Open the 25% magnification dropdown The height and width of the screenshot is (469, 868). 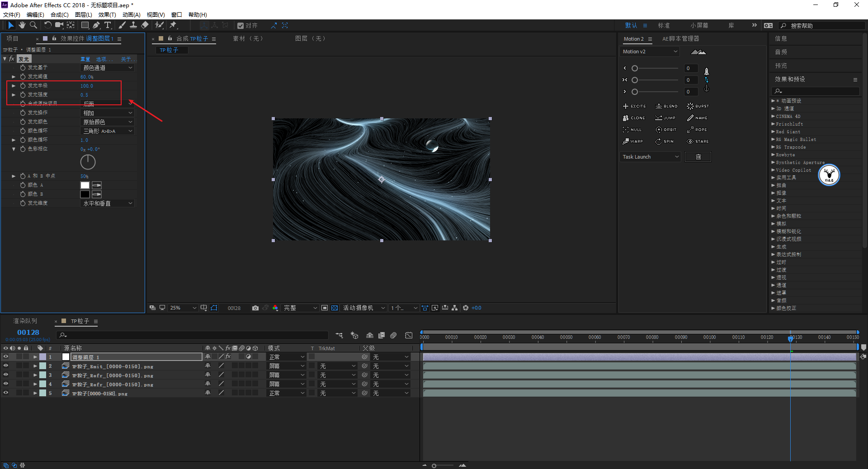click(x=183, y=308)
